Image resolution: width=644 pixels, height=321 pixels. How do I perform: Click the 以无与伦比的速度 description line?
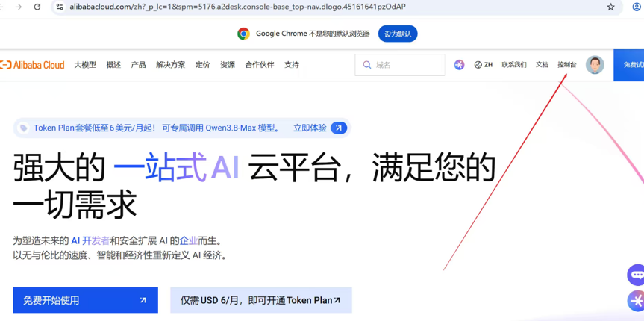click(120, 255)
